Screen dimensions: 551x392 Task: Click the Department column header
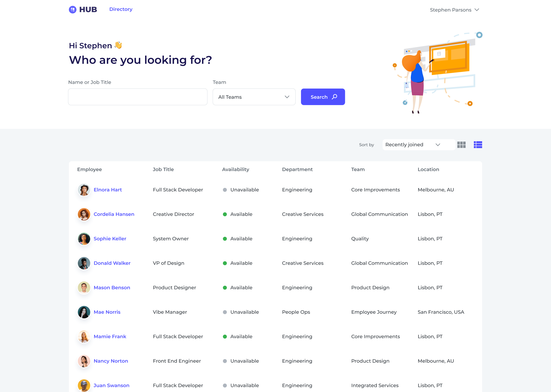coord(298,169)
